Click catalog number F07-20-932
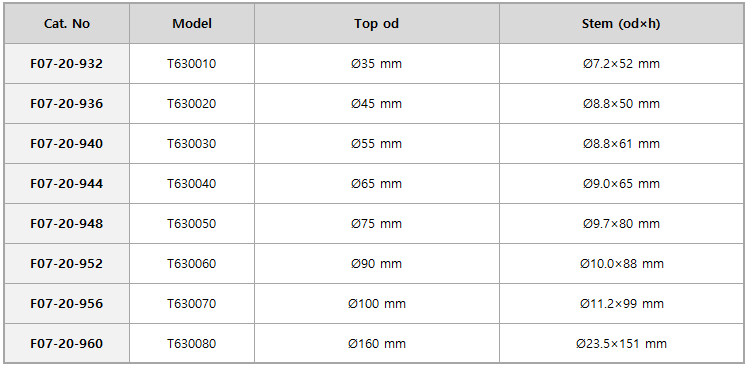This screenshot has width=748, height=365. tap(67, 63)
